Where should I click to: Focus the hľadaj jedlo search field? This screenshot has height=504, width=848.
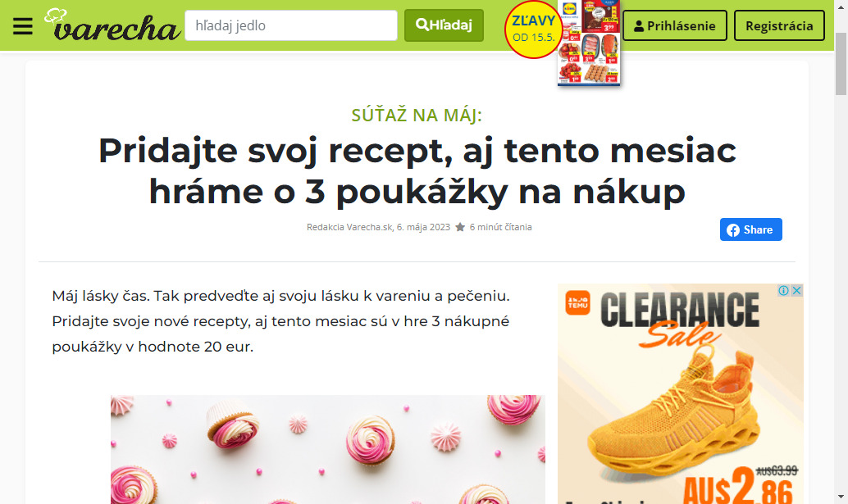point(291,25)
